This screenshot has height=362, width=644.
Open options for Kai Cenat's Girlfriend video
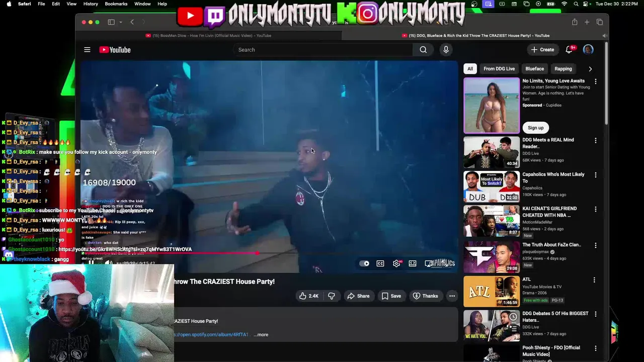click(596, 209)
